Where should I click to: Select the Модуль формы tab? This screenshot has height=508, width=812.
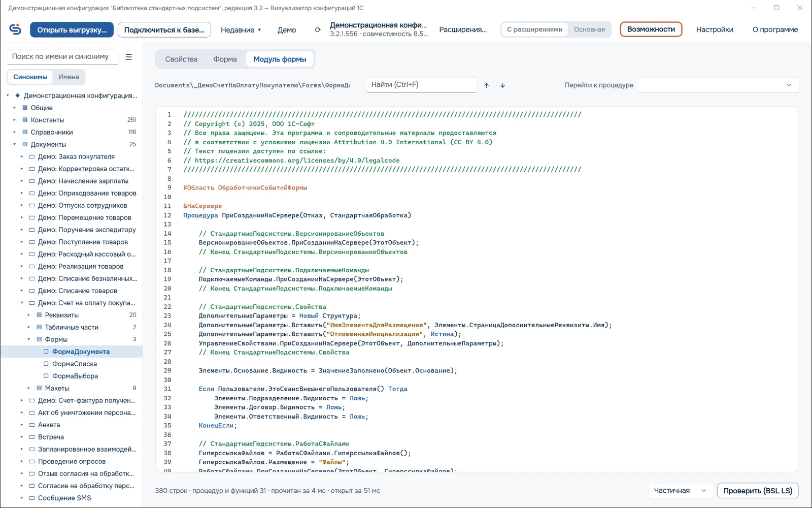click(x=280, y=59)
